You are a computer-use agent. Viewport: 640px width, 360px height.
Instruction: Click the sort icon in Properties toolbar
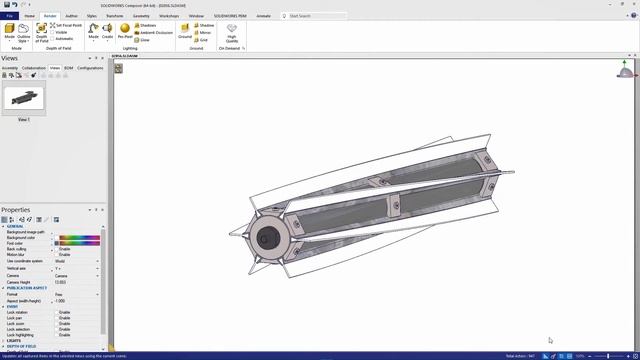(x=12, y=220)
